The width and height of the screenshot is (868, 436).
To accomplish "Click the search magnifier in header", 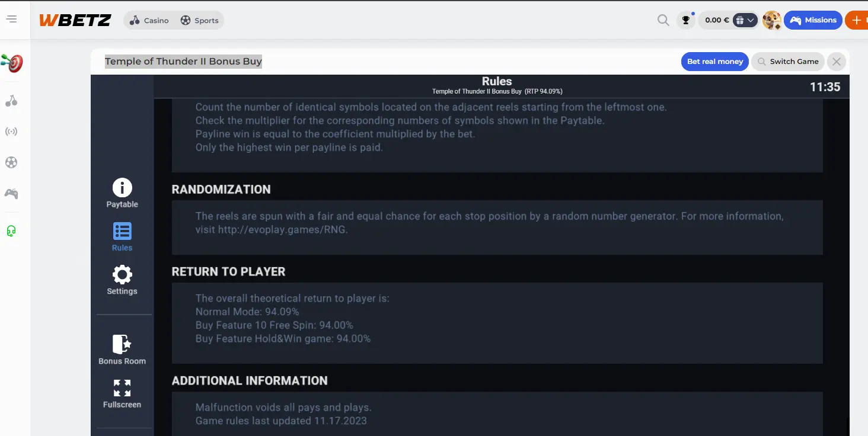I will point(663,20).
